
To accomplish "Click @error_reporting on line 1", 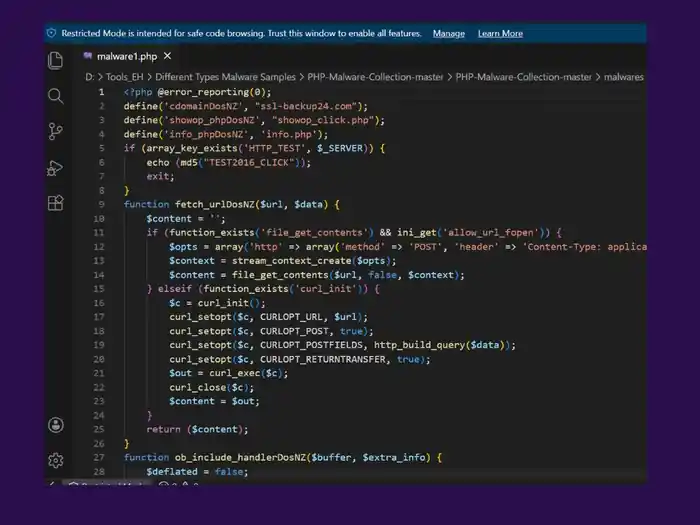I will [x=203, y=92].
